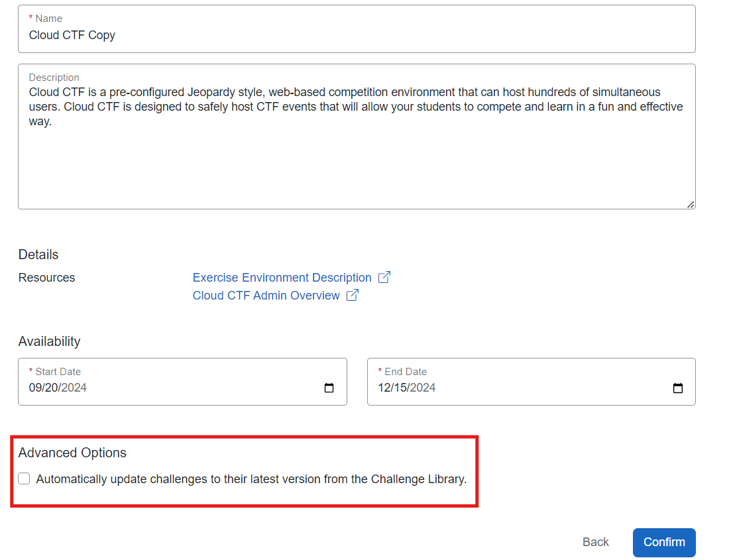Viewport: 731px width, 560px height.
Task: Open Cloud CTF Admin Overview link
Action: click(266, 296)
